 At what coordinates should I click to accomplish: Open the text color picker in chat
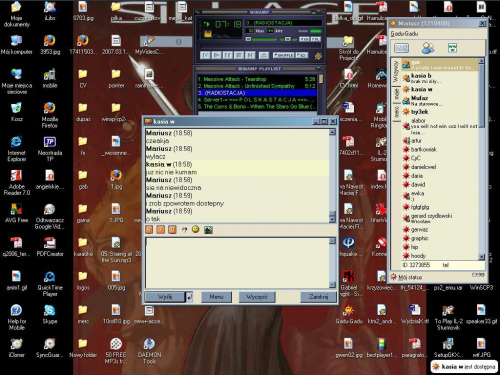pyautogui.click(x=184, y=230)
